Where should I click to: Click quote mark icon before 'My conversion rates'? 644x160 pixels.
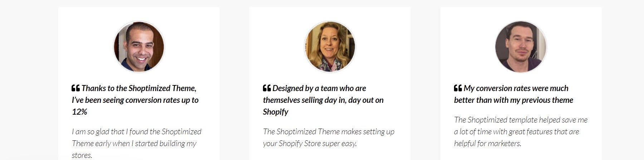[x=458, y=88]
